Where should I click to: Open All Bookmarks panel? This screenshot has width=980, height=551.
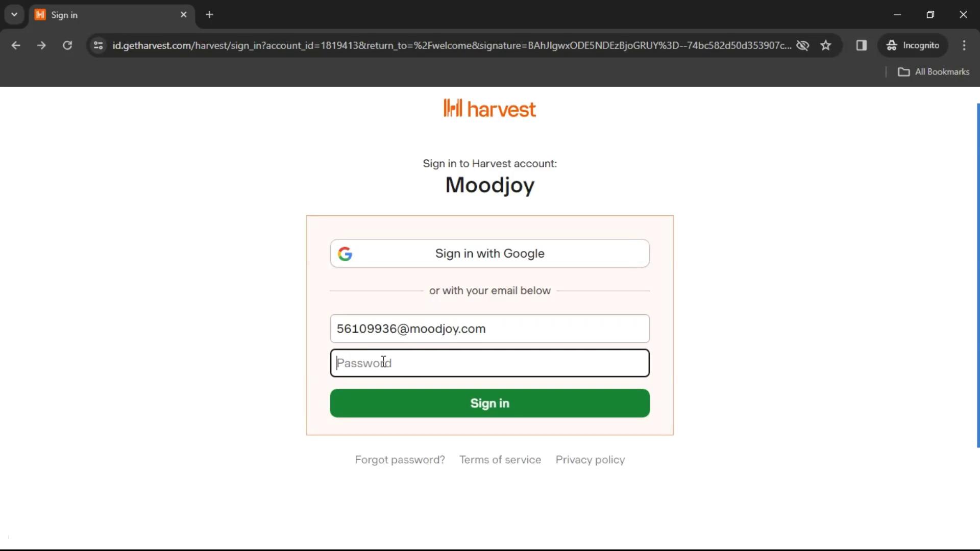936,72
